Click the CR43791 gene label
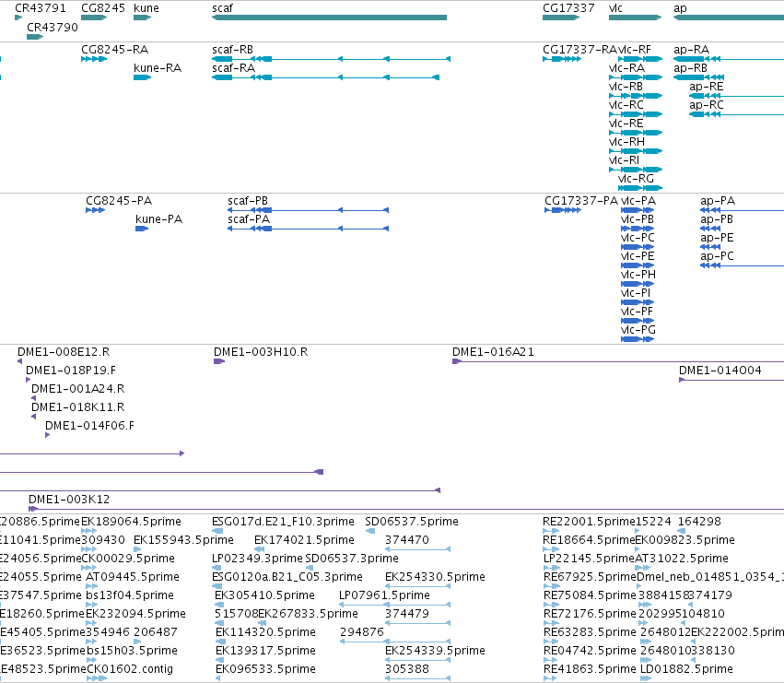The image size is (784, 683). pos(41,8)
